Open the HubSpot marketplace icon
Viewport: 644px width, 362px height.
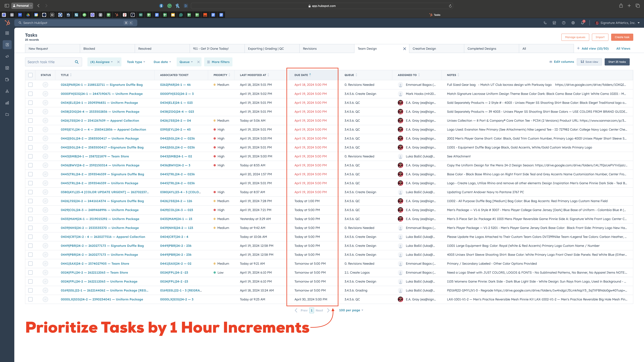pos(554,23)
